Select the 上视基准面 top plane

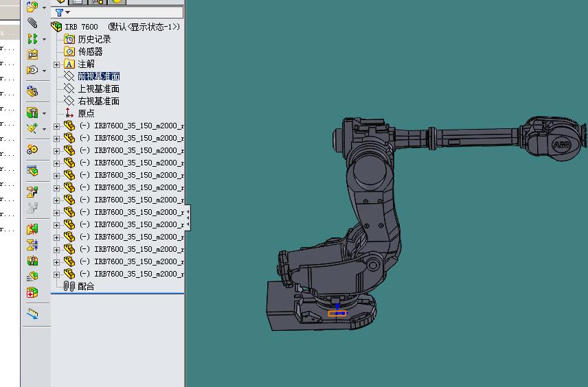98,89
